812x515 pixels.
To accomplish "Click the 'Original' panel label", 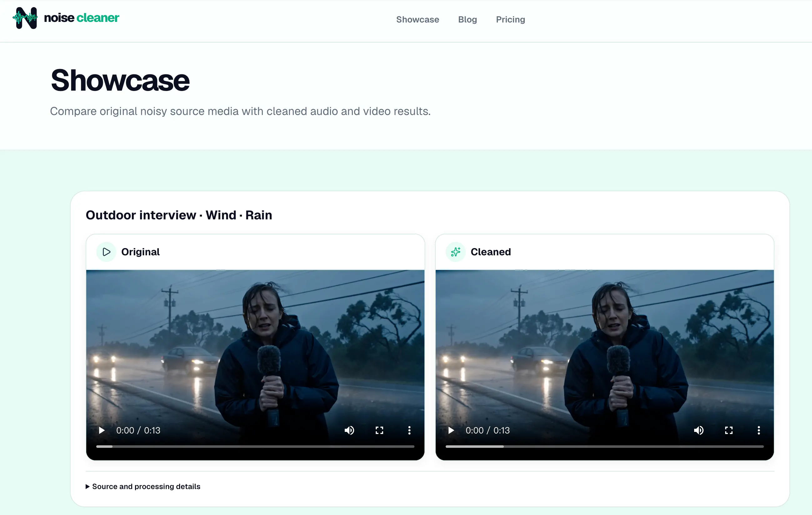I will pos(140,252).
